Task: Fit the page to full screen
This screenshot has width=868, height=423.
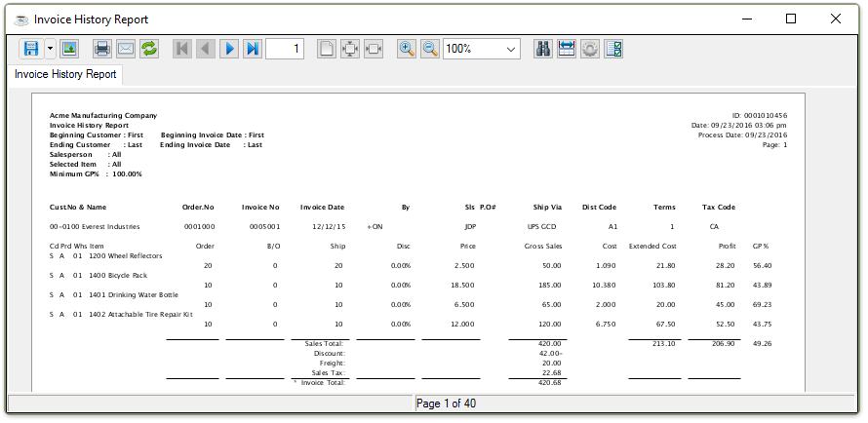Action: pyautogui.click(x=350, y=49)
